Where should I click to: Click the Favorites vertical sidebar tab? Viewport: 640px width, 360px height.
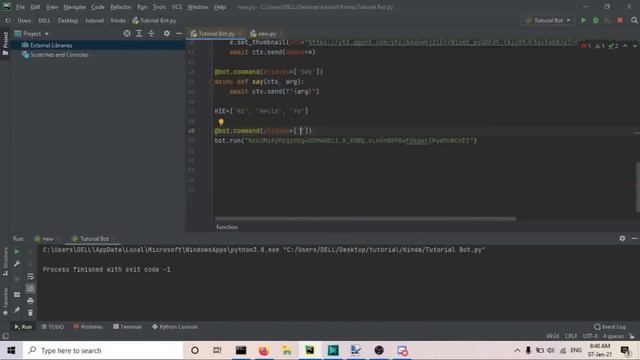pyautogui.click(x=5, y=301)
